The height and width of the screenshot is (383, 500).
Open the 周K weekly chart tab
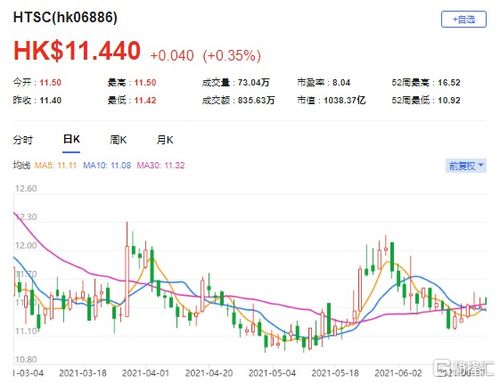pos(118,140)
